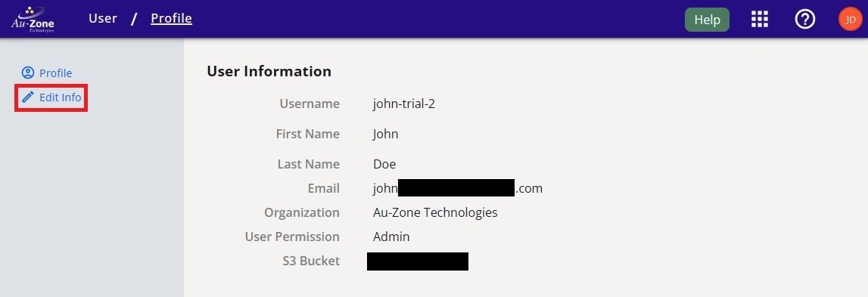
Task: Click the Au-Zone Technologies organization value
Action: click(435, 212)
